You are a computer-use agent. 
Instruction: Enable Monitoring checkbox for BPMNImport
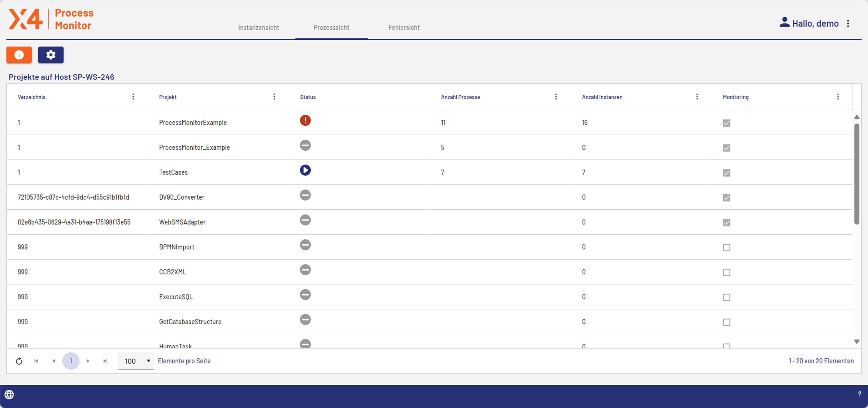coord(726,248)
